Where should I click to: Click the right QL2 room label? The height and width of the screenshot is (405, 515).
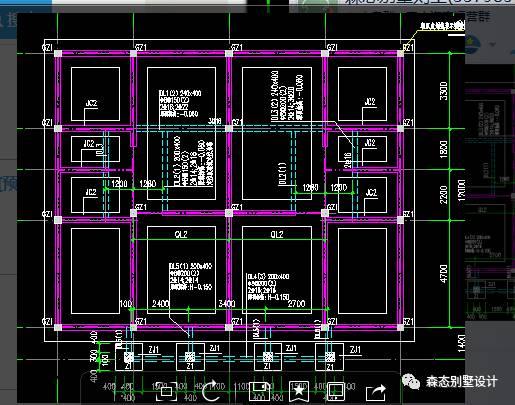(277, 234)
